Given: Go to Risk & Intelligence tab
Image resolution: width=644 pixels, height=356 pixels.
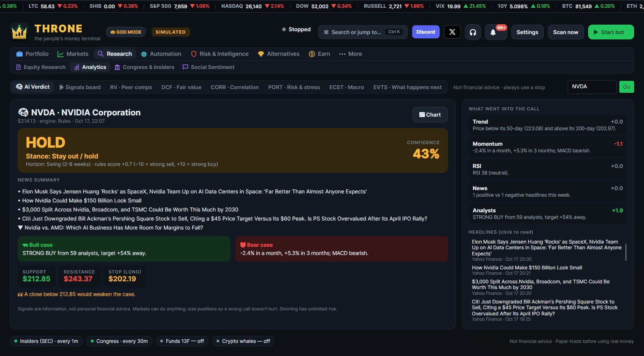Looking at the screenshot, I should click(220, 54).
